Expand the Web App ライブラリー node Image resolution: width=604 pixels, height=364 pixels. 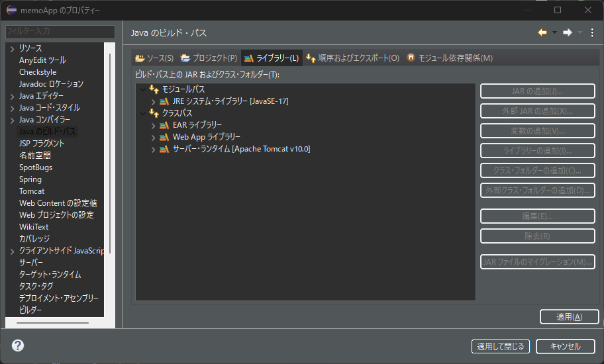pos(153,138)
